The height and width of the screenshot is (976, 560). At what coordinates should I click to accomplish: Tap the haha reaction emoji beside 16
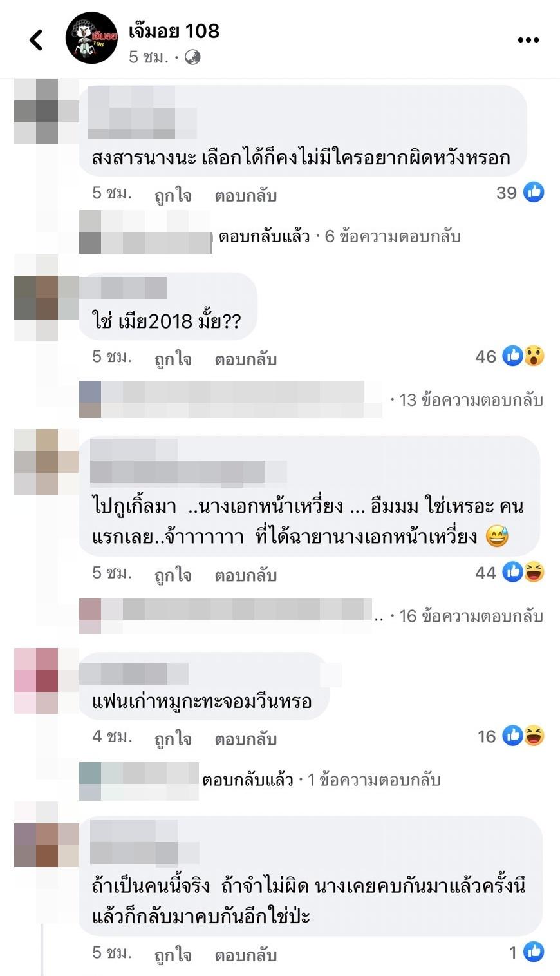point(534,735)
